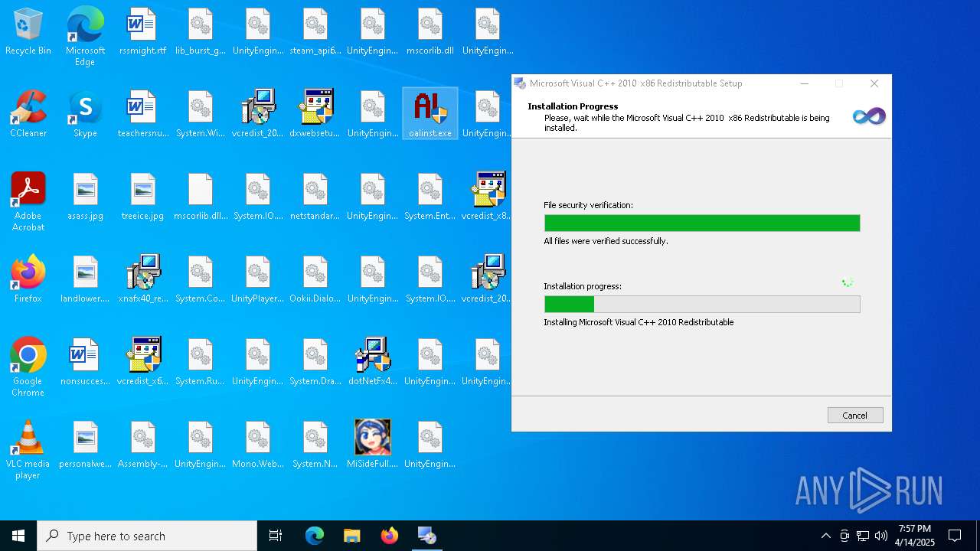Click the 'Type here to search' box

click(x=147, y=536)
